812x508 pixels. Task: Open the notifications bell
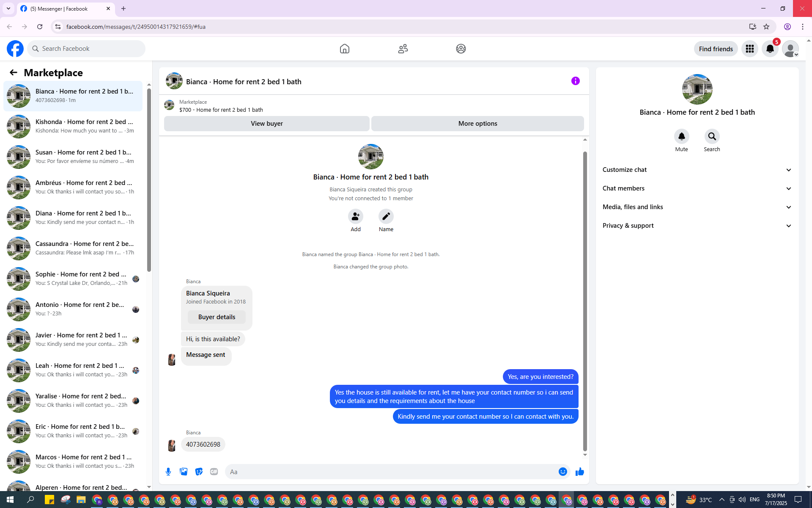(770, 49)
